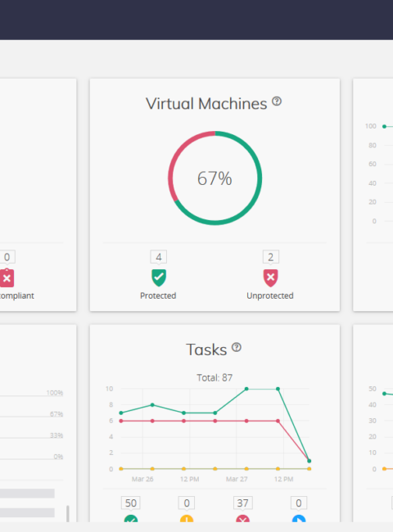Click the Total: 87 label
The image size is (393, 532).
[215, 377]
